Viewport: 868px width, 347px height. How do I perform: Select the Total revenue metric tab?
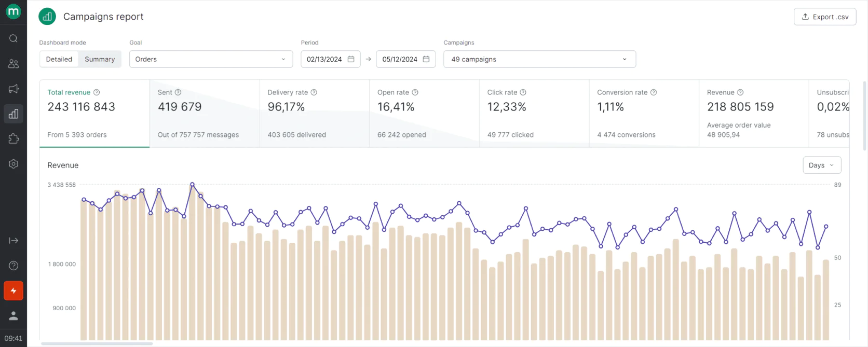[94, 113]
